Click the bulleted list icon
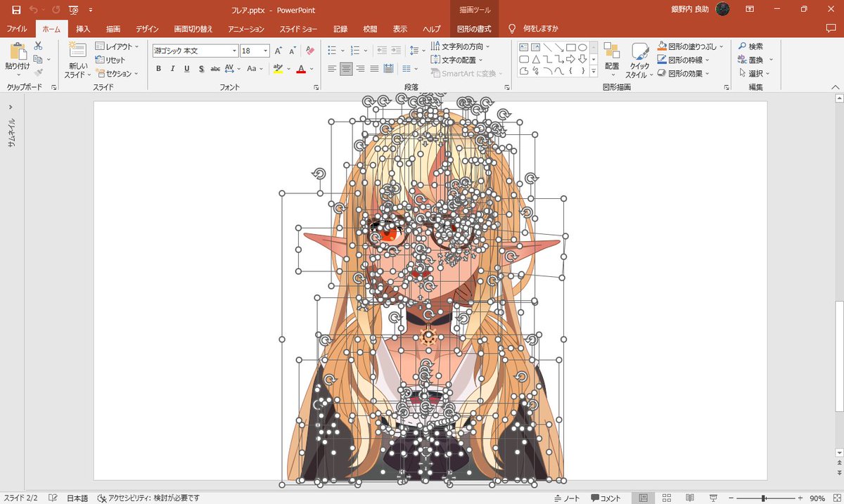Screen dimensions: 844x504 tap(332, 51)
